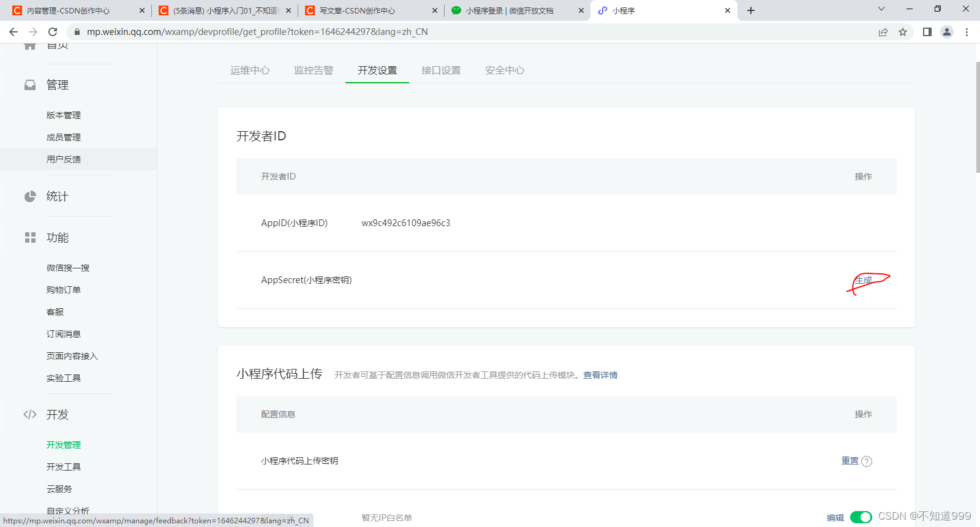
Task: Click the browser forward arrow
Action: coord(33,32)
